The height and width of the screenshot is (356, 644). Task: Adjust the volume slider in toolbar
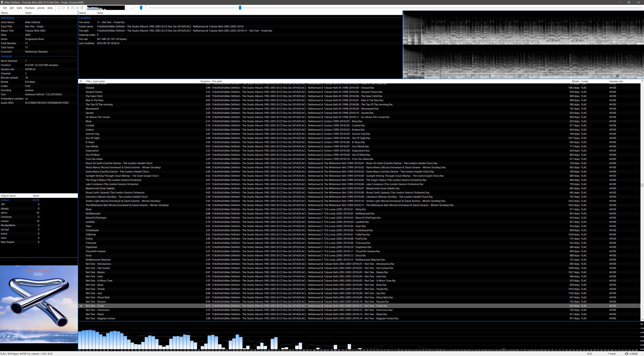(141, 8)
